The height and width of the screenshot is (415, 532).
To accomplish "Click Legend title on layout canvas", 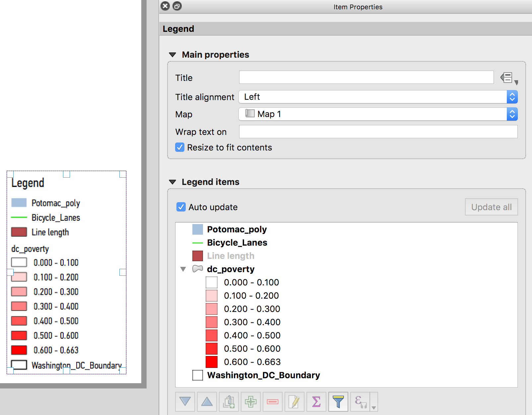I will coord(28,183).
